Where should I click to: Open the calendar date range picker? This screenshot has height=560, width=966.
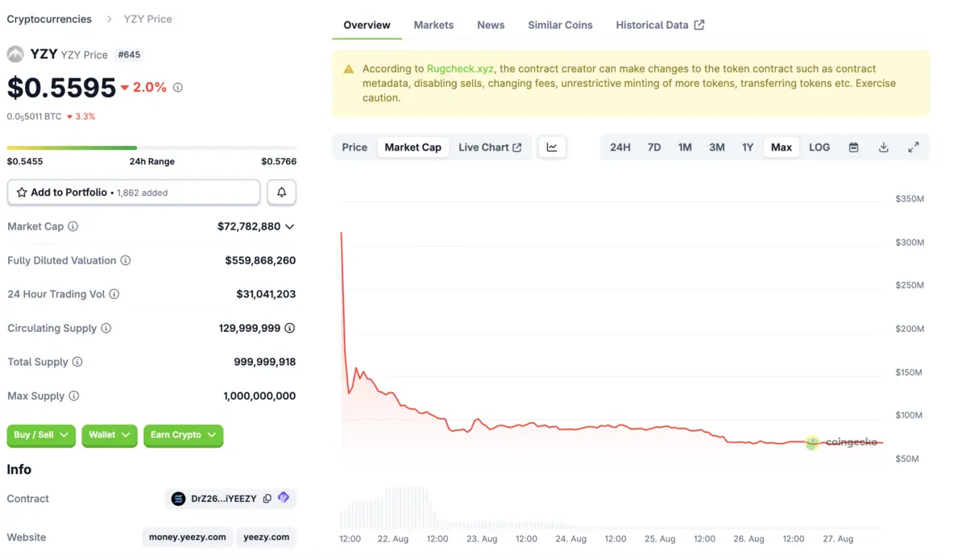coord(853,147)
